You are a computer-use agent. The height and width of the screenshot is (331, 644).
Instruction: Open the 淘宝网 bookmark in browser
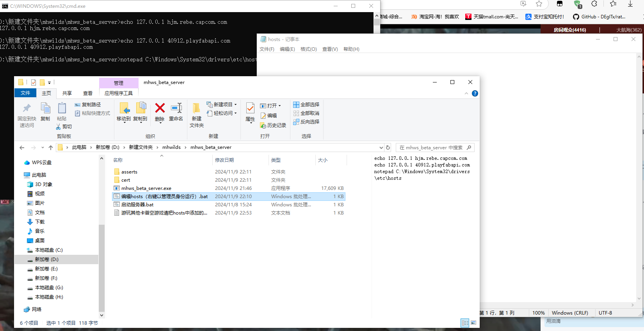pos(435,17)
